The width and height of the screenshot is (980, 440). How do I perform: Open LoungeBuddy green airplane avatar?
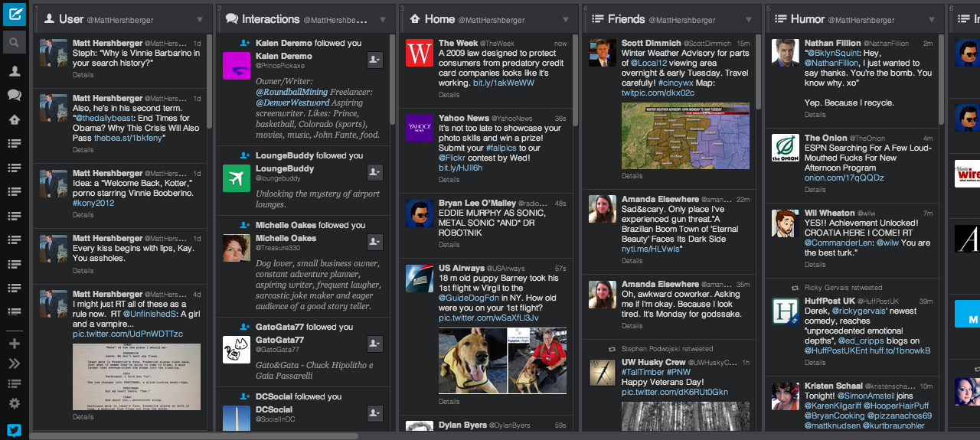pyautogui.click(x=237, y=178)
